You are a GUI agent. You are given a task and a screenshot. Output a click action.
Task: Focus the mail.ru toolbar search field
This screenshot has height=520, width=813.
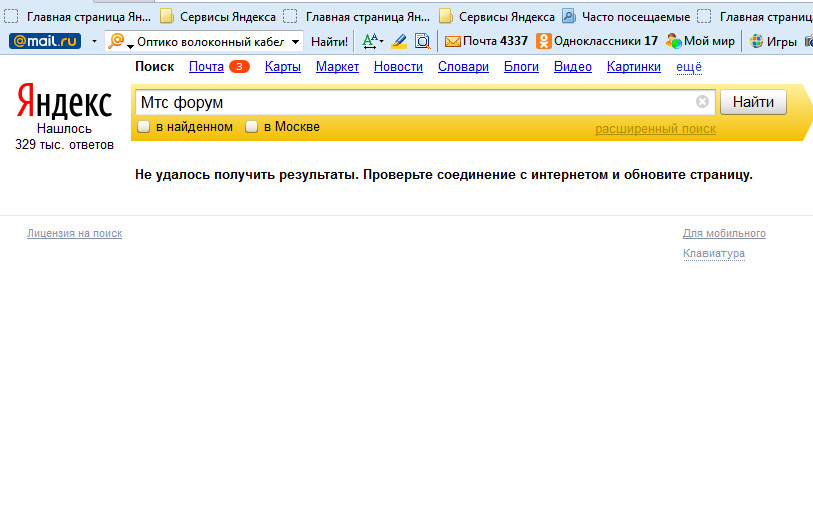[209, 41]
